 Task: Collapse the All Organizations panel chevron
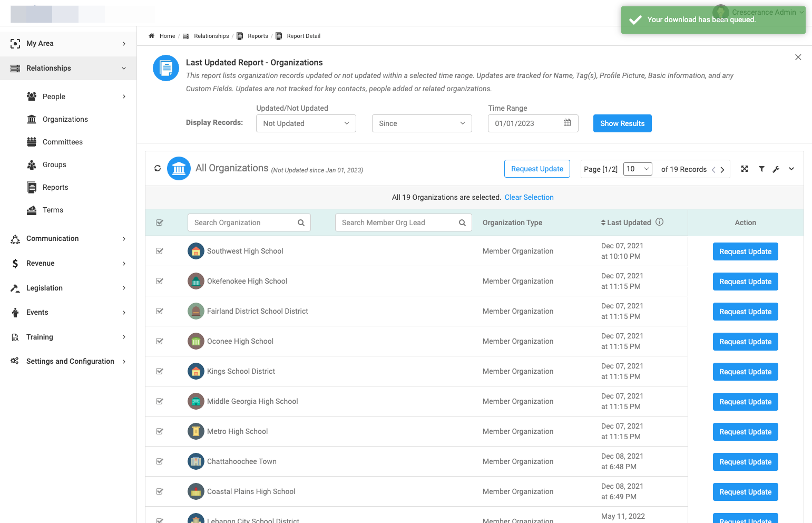tap(791, 169)
